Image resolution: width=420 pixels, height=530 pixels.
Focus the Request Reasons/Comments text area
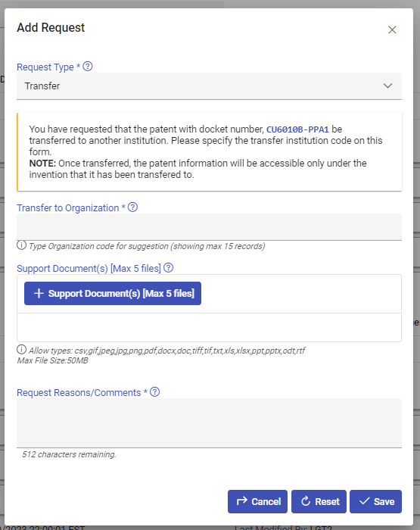(x=209, y=423)
